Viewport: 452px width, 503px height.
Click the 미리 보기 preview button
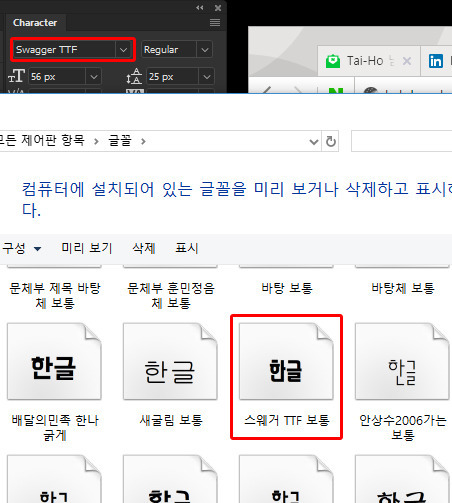(x=87, y=248)
